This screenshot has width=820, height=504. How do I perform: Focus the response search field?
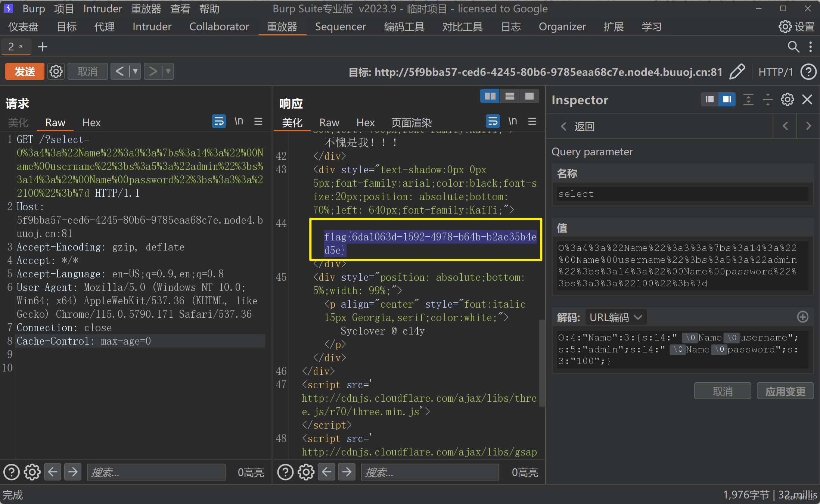430,472
